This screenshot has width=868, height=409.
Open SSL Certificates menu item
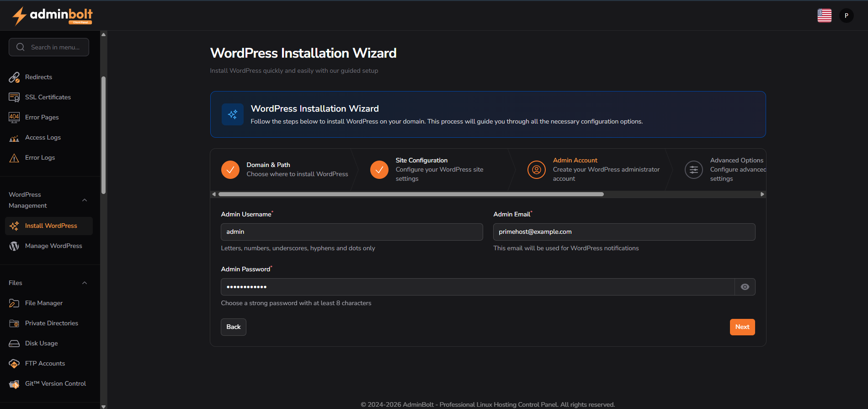[x=49, y=97]
